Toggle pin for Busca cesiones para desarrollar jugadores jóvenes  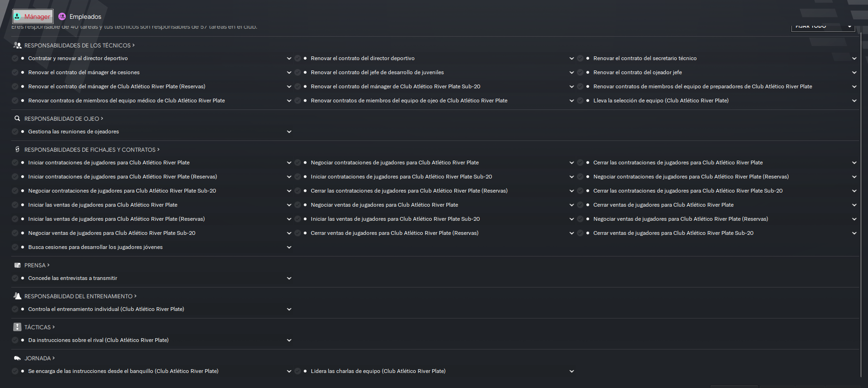pyautogui.click(x=15, y=247)
